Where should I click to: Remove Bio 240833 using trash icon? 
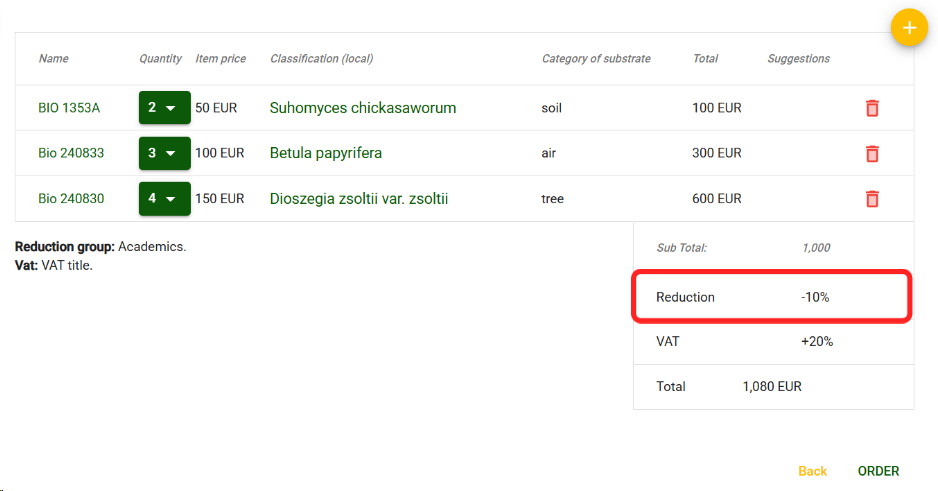click(871, 153)
